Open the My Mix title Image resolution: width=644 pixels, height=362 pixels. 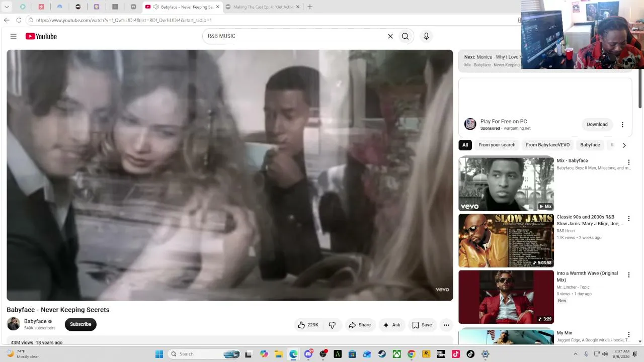click(x=565, y=333)
